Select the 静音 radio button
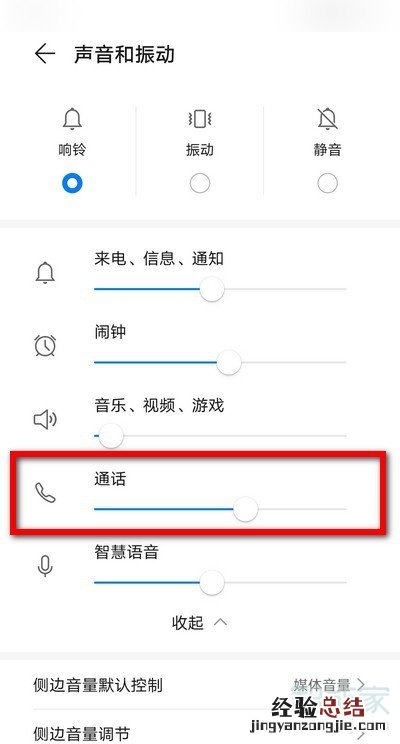Screen dimensions: 400x744 327,183
